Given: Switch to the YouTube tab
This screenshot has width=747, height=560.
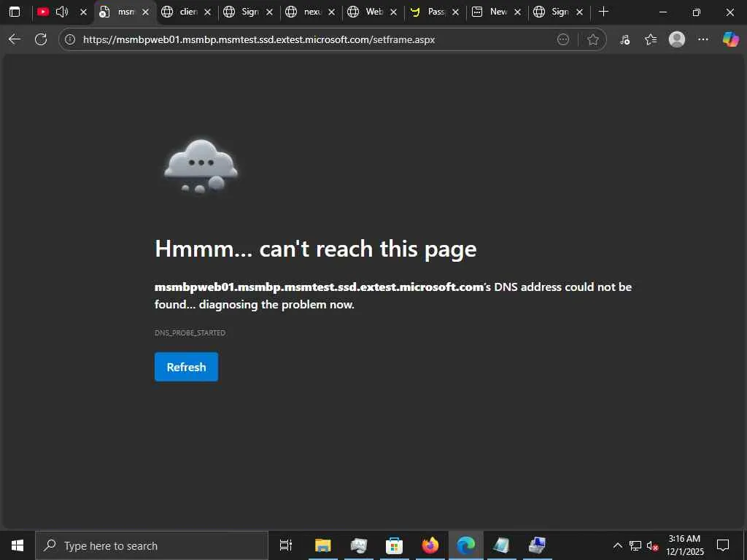Looking at the screenshot, I should pyautogui.click(x=43, y=12).
